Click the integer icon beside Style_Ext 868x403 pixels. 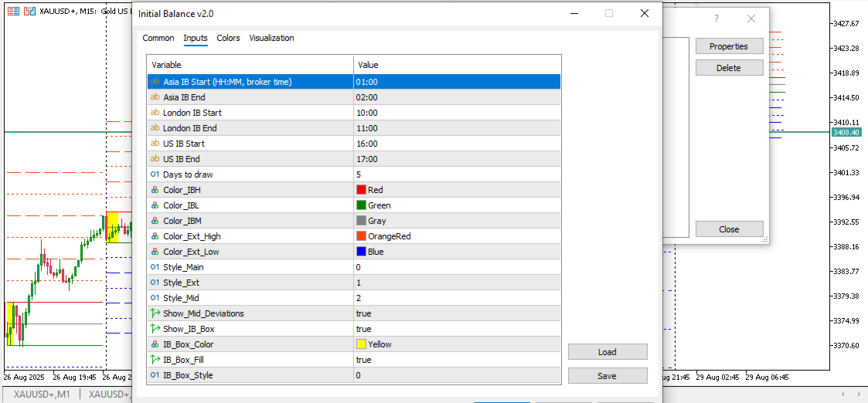155,283
